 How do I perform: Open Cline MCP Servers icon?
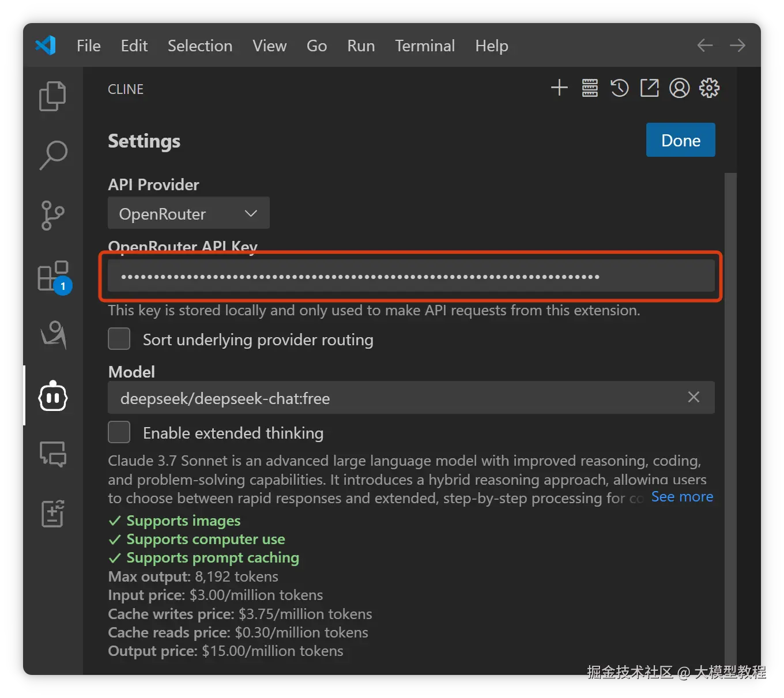(x=590, y=88)
